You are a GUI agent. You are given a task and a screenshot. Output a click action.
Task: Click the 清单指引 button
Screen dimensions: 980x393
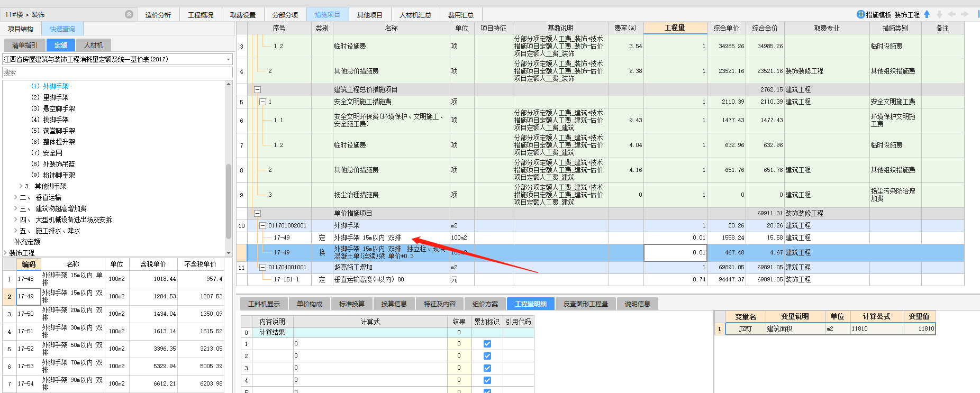pos(25,45)
